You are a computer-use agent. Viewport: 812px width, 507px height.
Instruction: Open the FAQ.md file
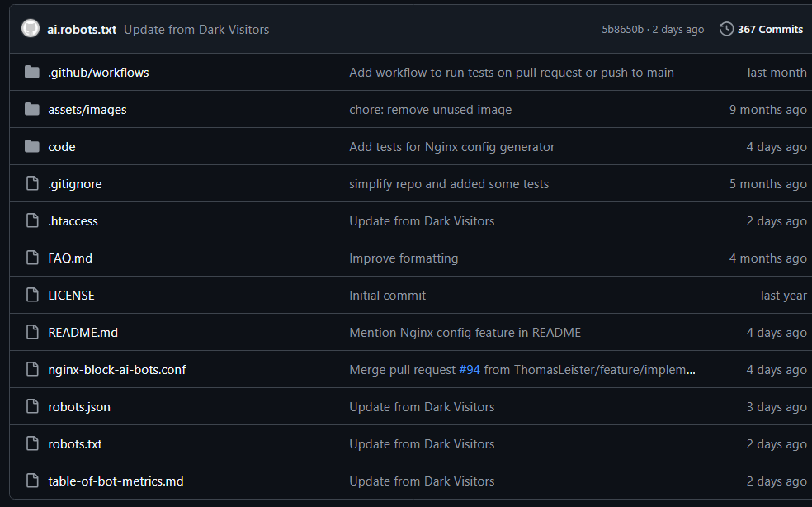coord(70,258)
